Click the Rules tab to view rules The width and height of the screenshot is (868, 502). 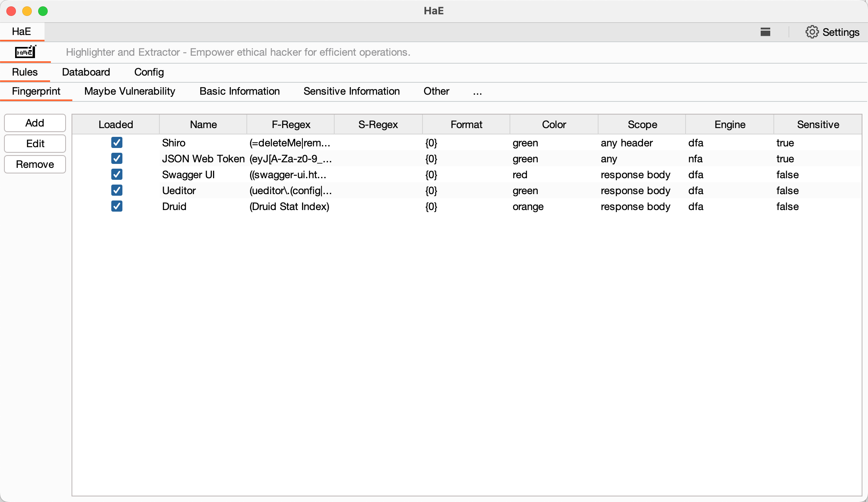(24, 72)
